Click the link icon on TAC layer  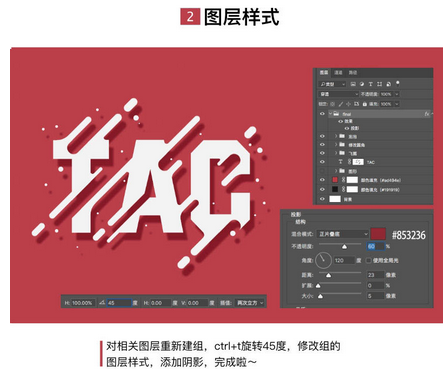[349, 162]
